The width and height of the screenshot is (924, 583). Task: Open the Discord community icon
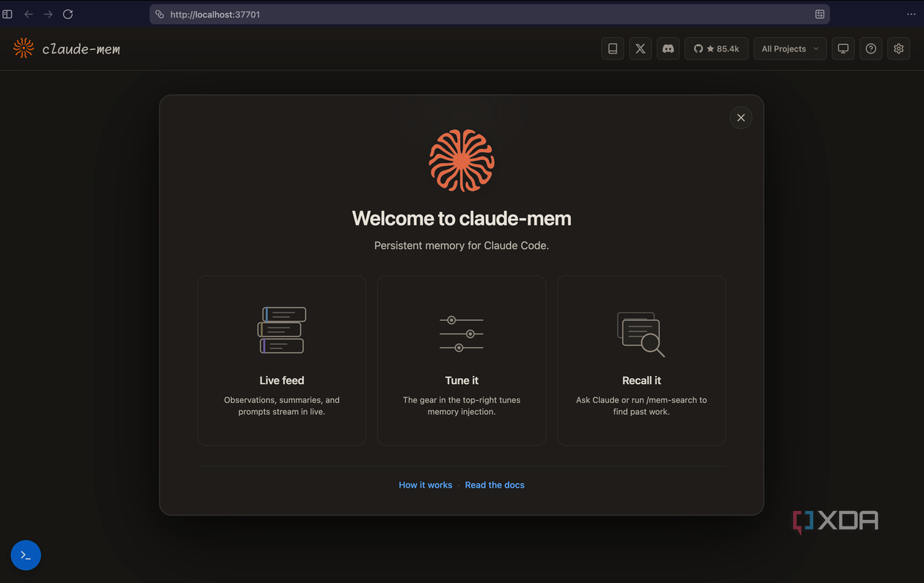pyautogui.click(x=668, y=48)
